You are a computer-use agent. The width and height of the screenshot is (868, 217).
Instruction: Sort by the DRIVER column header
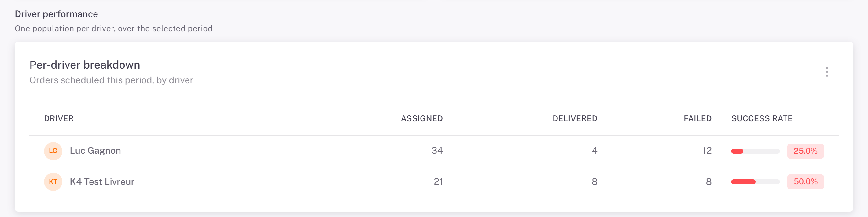coord(59,118)
